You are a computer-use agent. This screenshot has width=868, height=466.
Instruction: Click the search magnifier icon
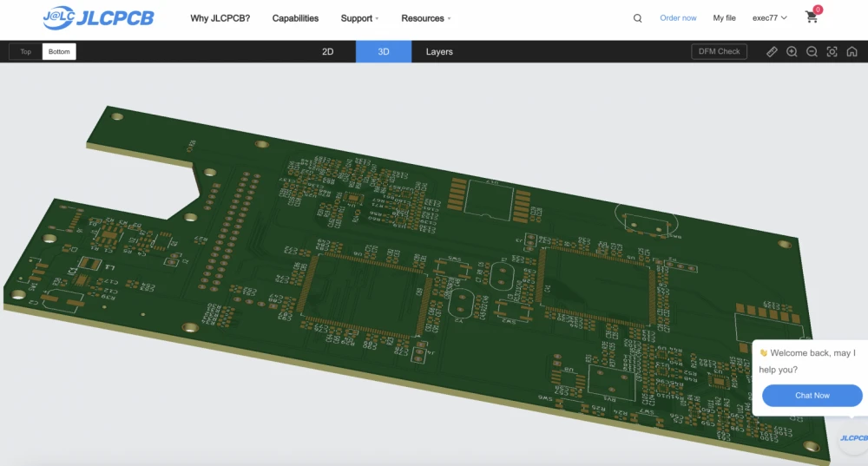[638, 18]
